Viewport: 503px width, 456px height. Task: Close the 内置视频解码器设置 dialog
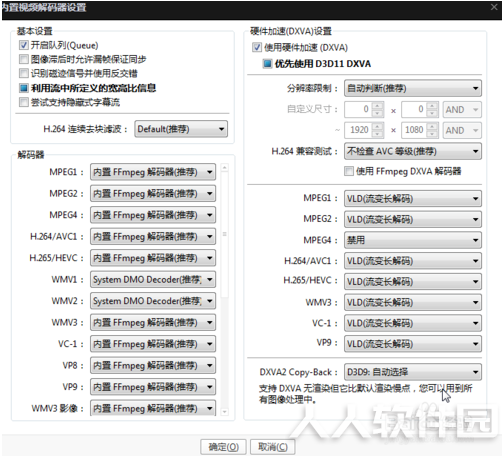pyautogui.click(x=494, y=7)
